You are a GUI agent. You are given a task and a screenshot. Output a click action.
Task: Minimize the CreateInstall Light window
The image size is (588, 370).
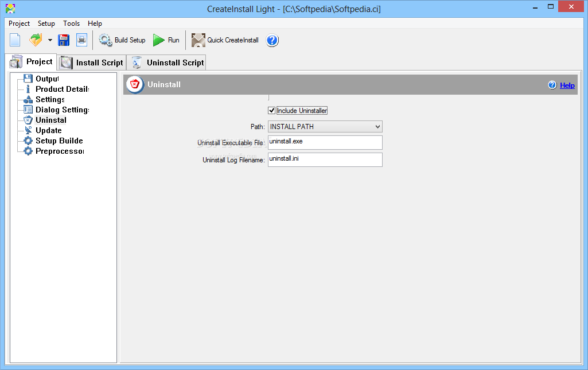535,7
